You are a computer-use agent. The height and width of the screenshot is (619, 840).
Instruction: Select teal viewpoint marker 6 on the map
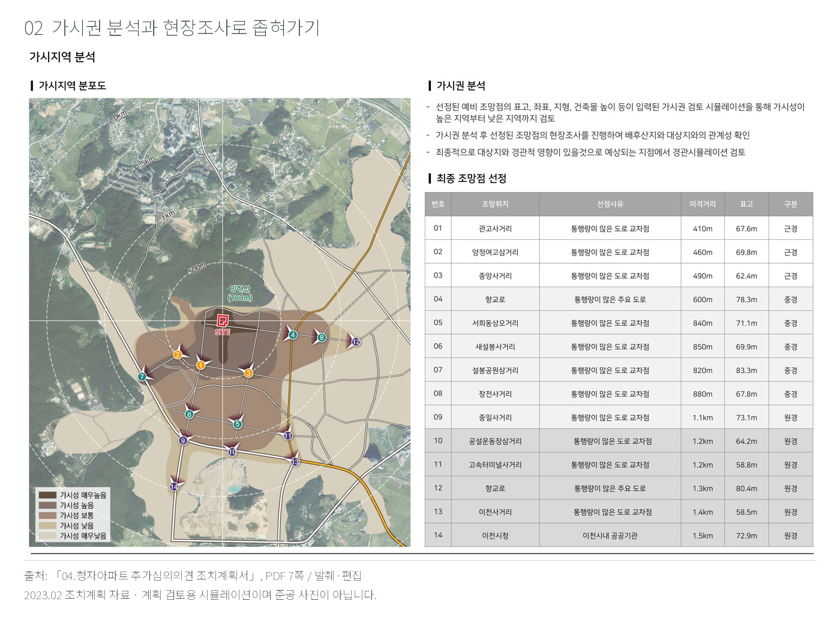[x=190, y=414]
